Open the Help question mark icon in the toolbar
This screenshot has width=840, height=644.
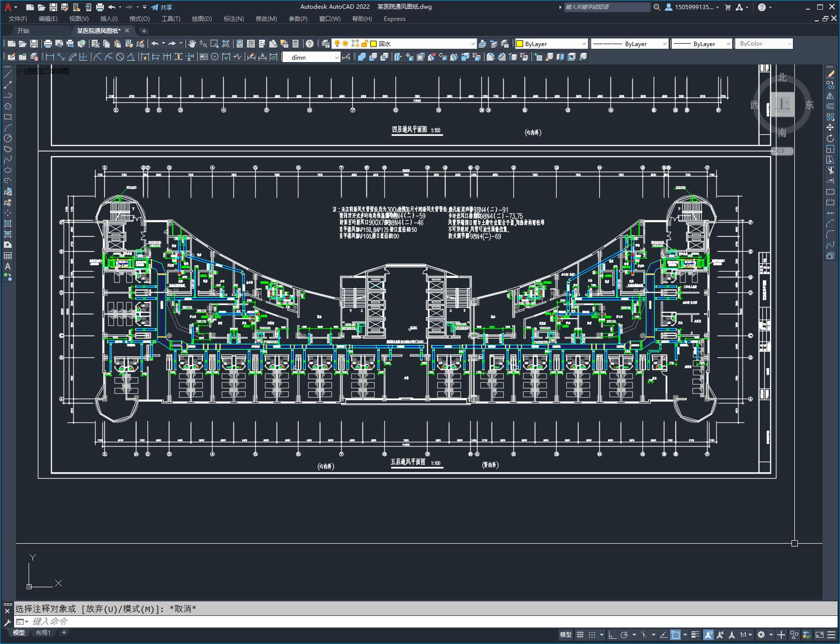point(310,44)
